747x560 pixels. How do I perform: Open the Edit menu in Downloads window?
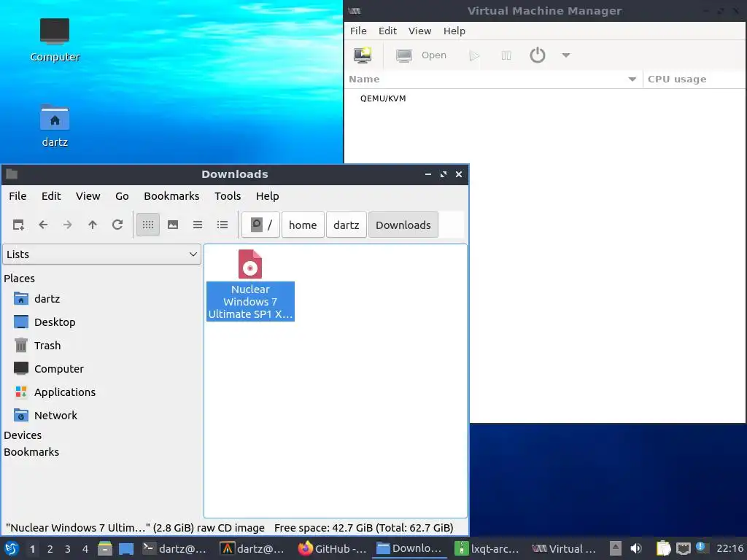tap(51, 196)
